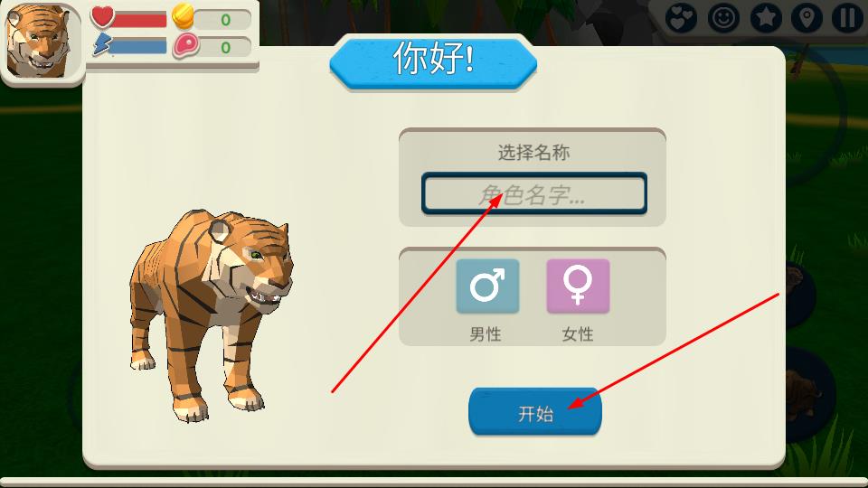This screenshot has width=868, height=488.
Task: Choose the 男性 label option
Action: (486, 334)
